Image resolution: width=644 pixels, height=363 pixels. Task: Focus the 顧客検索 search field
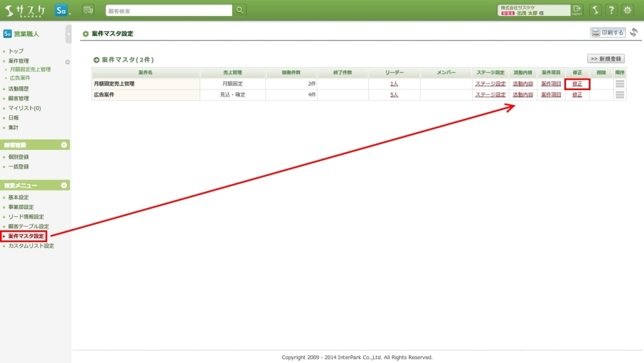169,10
